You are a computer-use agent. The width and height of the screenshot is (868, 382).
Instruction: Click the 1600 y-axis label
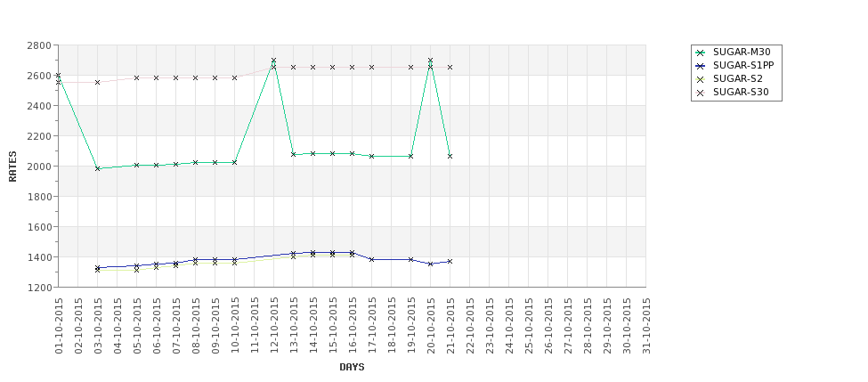(x=39, y=227)
